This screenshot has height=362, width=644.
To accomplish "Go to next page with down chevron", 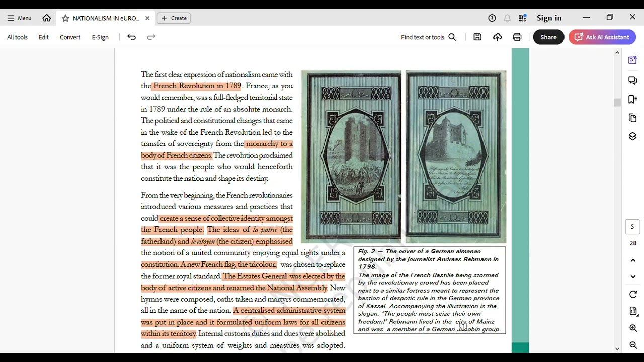I will (633, 277).
